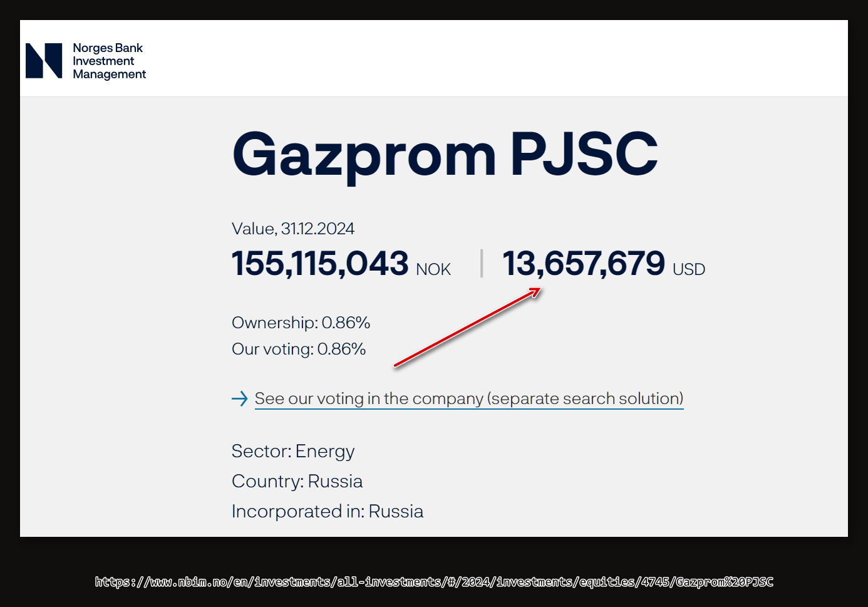Click the Norges Bank Investment Management wordmark
The height and width of the screenshot is (607, 868).
click(x=109, y=61)
